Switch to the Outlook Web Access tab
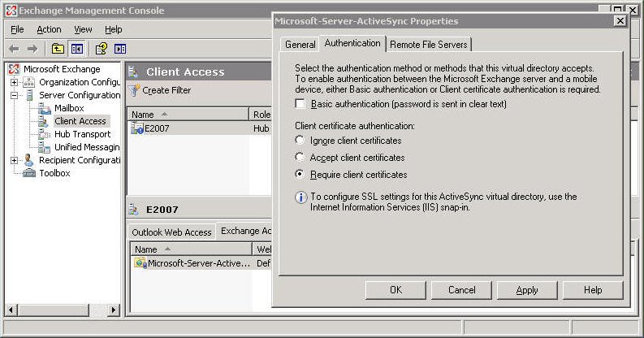The height and width of the screenshot is (338, 644). pyautogui.click(x=171, y=232)
